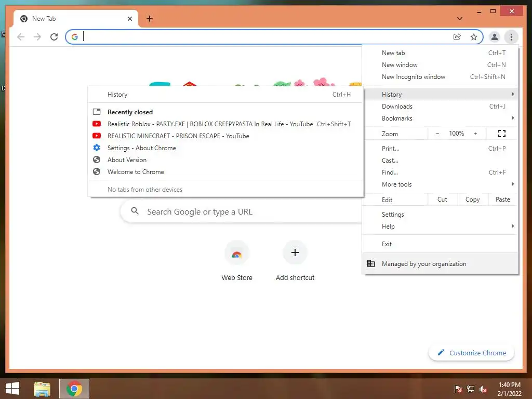Click the Search Google or type a URL box
The height and width of the screenshot is (399, 532).
point(242,211)
